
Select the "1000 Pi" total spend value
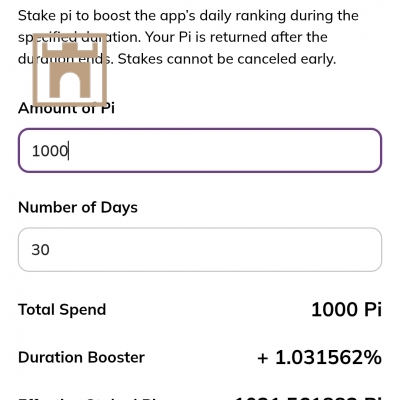pos(346,310)
